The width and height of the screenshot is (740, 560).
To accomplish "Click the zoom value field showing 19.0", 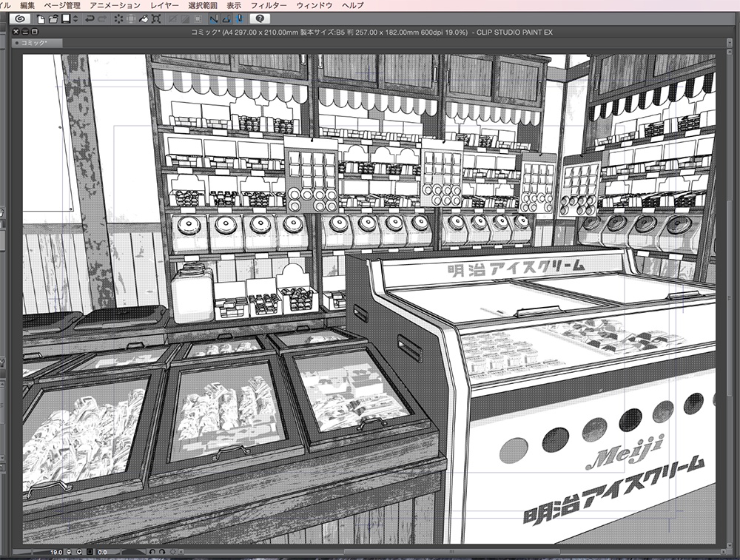I will (x=55, y=552).
